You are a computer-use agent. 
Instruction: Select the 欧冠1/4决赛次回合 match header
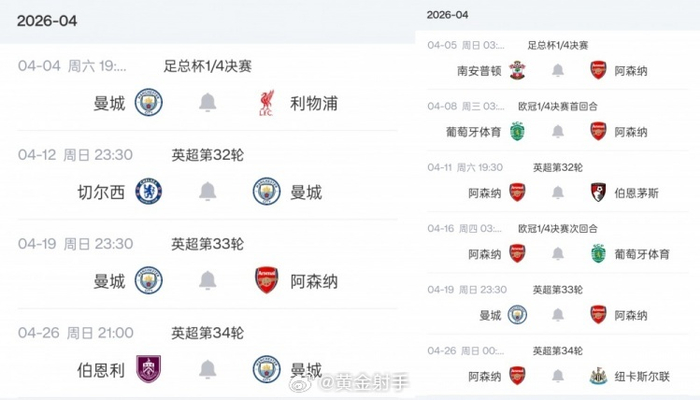(559, 228)
